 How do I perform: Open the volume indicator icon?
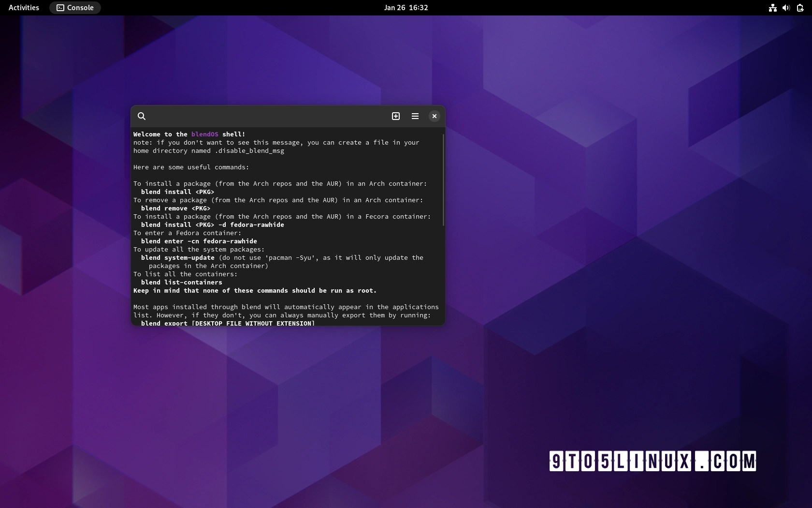[x=786, y=8]
